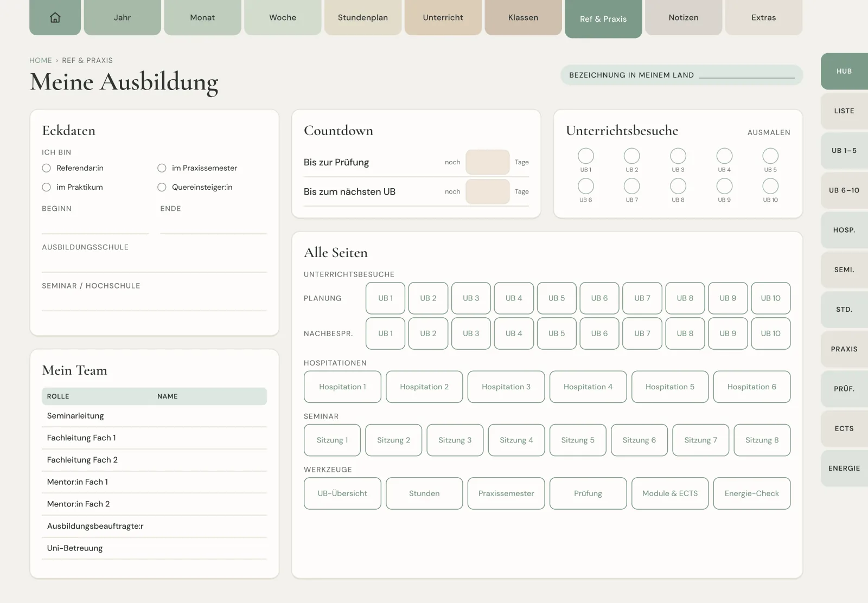Image resolution: width=868 pixels, height=603 pixels.
Task: Open the ENERGIE side tab
Action: pyautogui.click(x=844, y=469)
